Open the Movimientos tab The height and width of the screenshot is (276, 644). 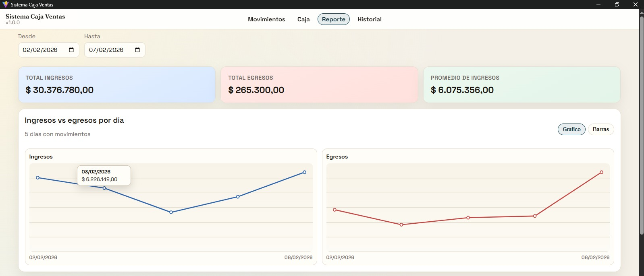coord(266,19)
